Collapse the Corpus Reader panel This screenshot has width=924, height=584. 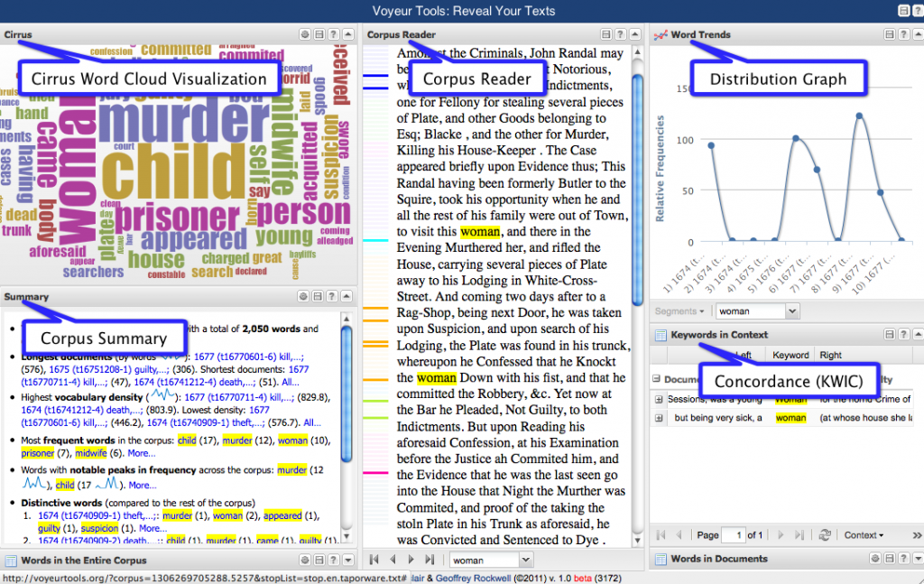pyautogui.click(x=634, y=35)
